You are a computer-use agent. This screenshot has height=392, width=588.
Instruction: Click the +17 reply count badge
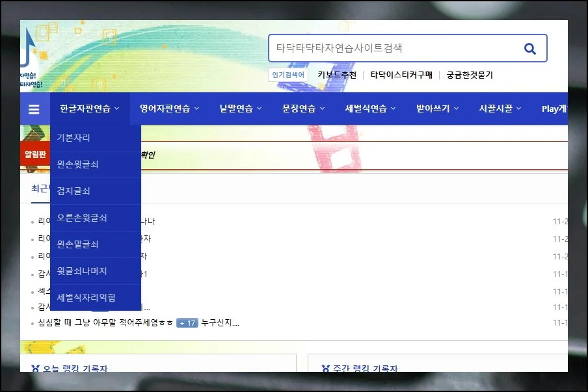(186, 323)
